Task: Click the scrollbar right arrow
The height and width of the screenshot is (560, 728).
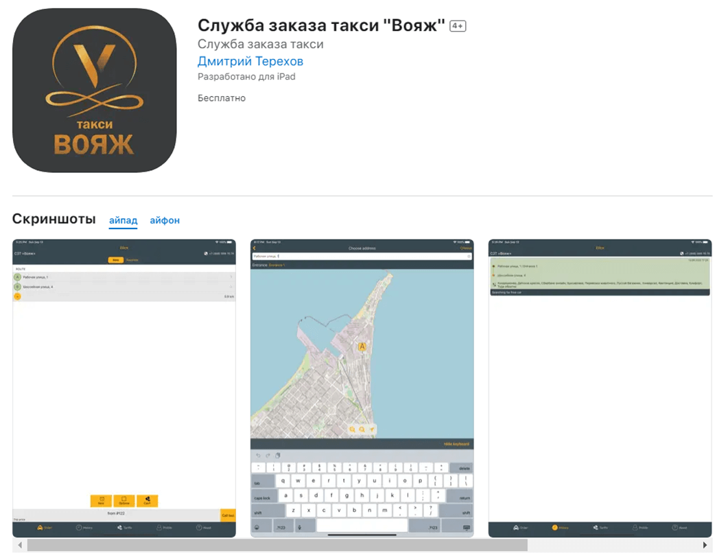Action: [705, 545]
